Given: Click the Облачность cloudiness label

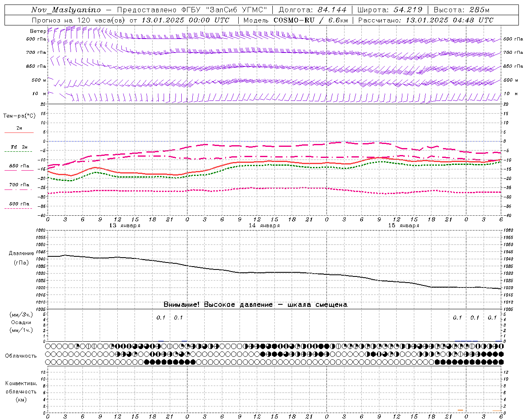Looking at the screenshot, I should 21,356.
